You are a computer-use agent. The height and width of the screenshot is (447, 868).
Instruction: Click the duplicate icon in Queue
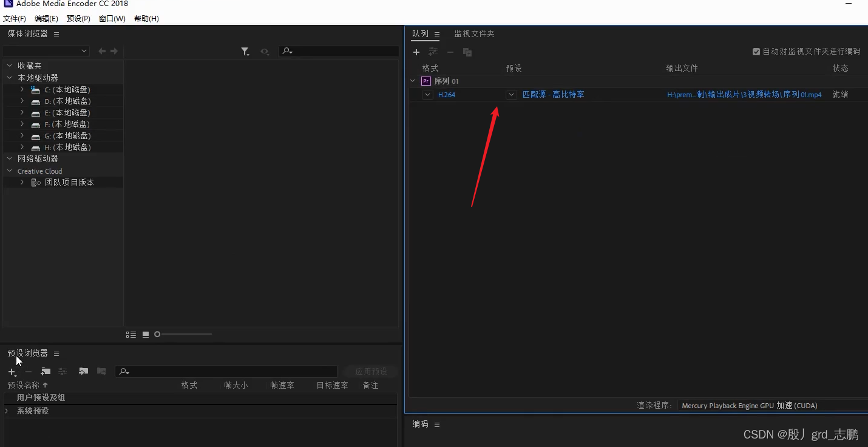click(x=467, y=52)
